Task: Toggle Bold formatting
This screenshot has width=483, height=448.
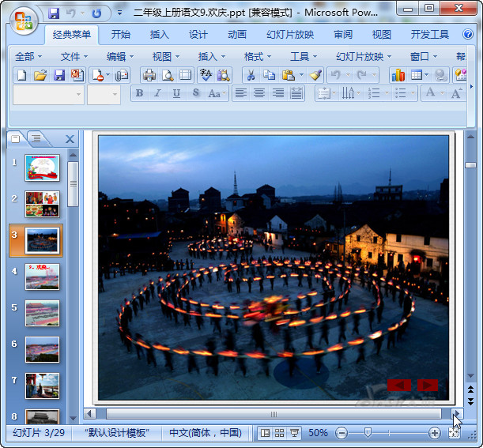Action: 139,93
